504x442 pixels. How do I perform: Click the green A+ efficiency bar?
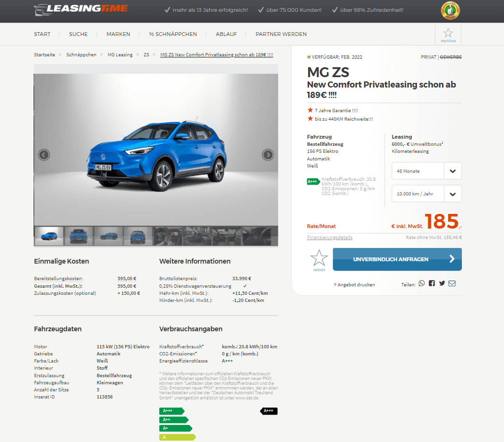[176, 428]
